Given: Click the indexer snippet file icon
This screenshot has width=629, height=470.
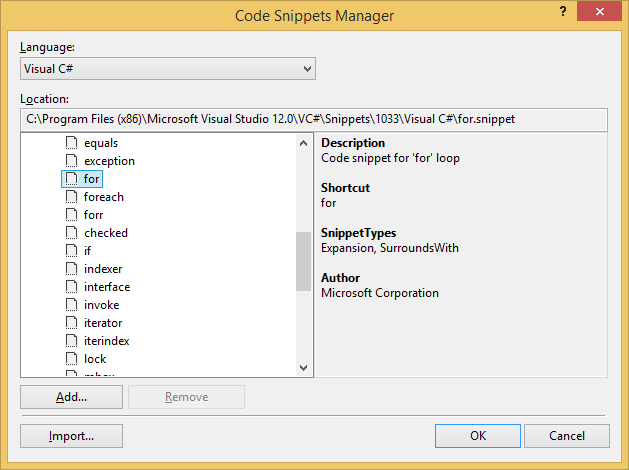Looking at the screenshot, I should pyautogui.click(x=71, y=269).
